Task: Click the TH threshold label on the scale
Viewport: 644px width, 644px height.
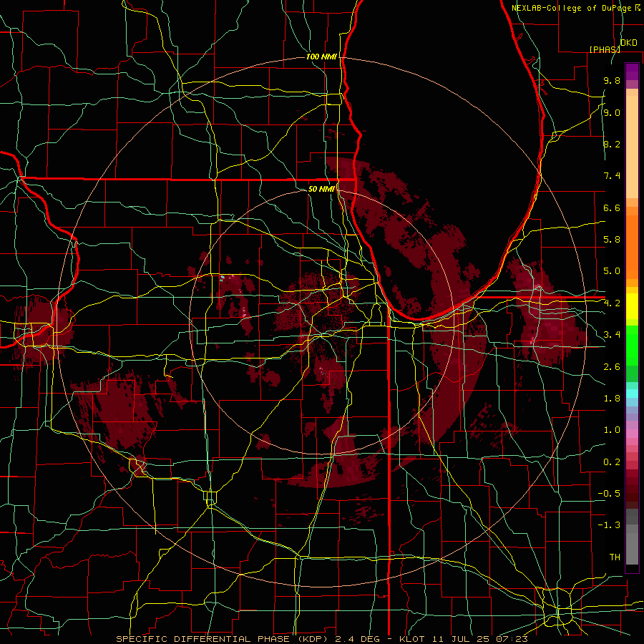Action: tap(615, 557)
